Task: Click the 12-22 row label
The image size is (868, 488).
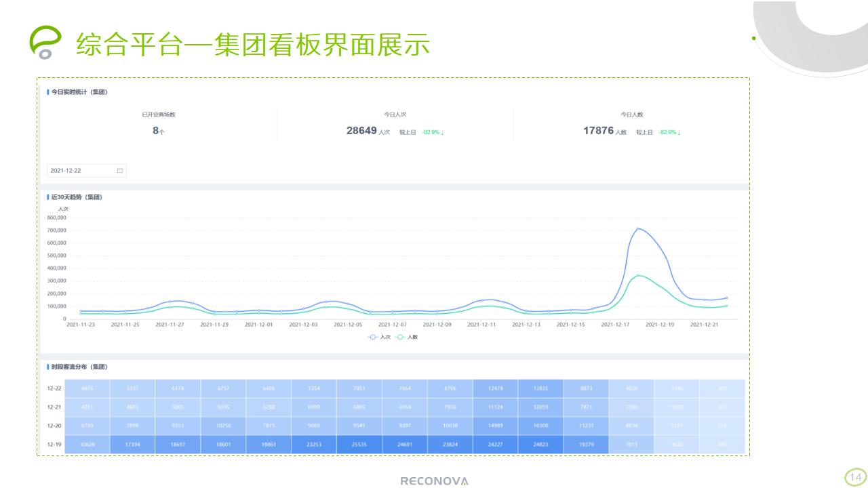Action: point(54,388)
